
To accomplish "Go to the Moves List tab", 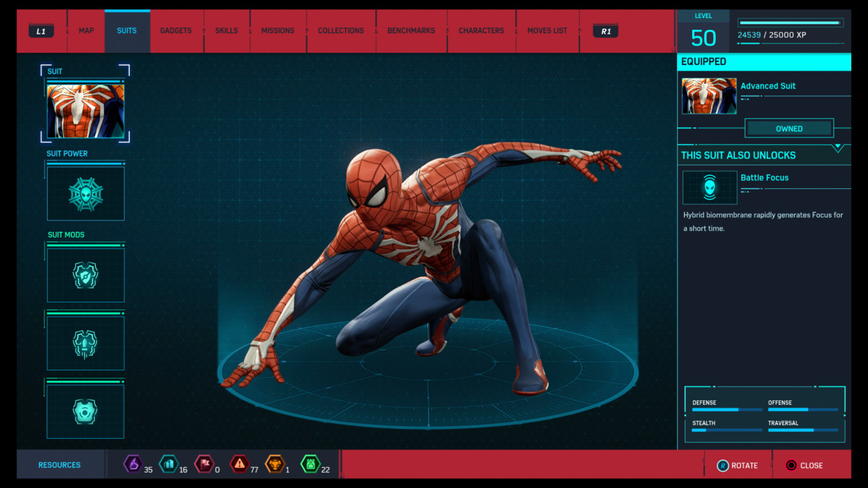I will pos(547,31).
